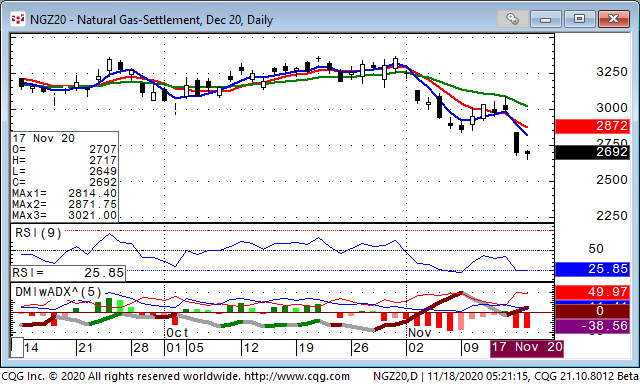The height and width of the screenshot is (384, 640).
Task: Click the MAx3= 3021.00 value
Action: tap(64, 215)
